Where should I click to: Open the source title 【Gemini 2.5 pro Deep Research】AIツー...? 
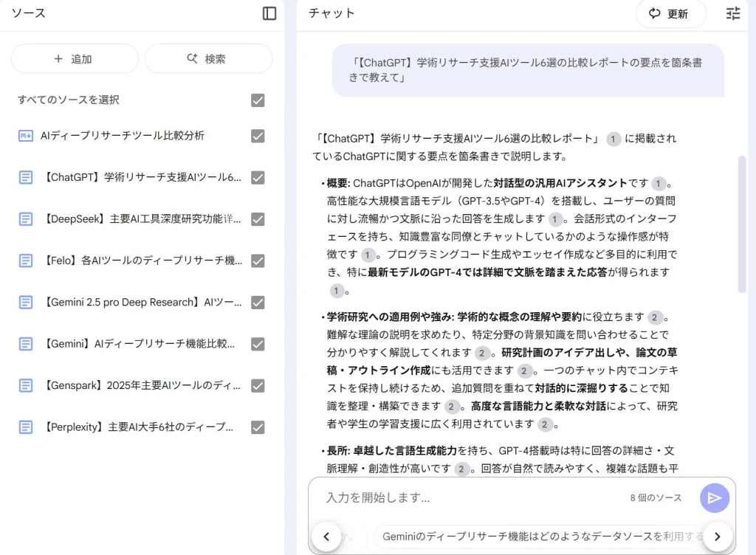point(142,302)
